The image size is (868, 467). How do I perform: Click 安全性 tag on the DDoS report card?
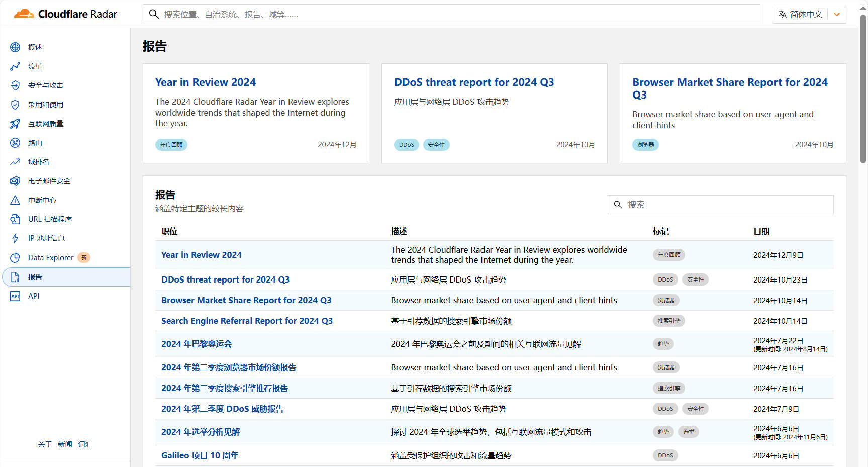click(x=436, y=145)
